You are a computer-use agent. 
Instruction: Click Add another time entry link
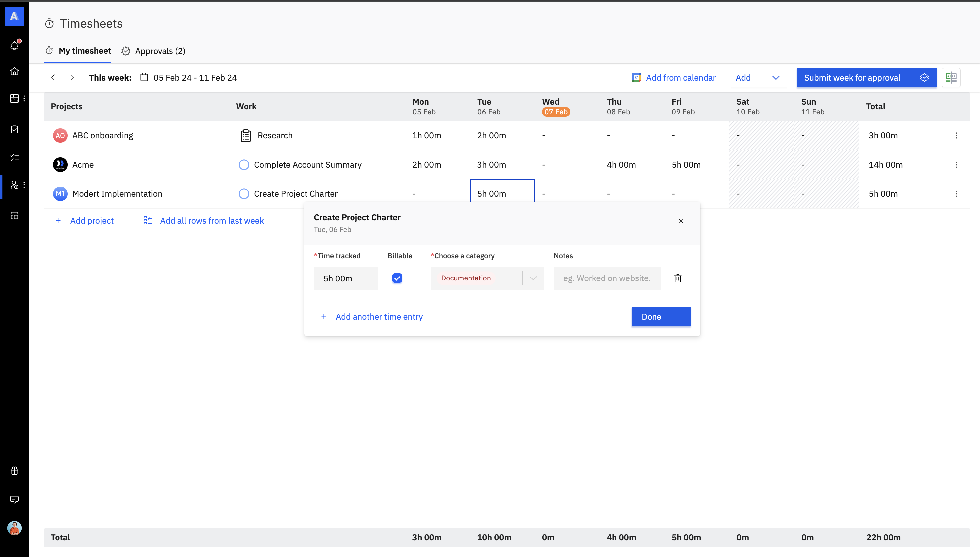(x=378, y=317)
